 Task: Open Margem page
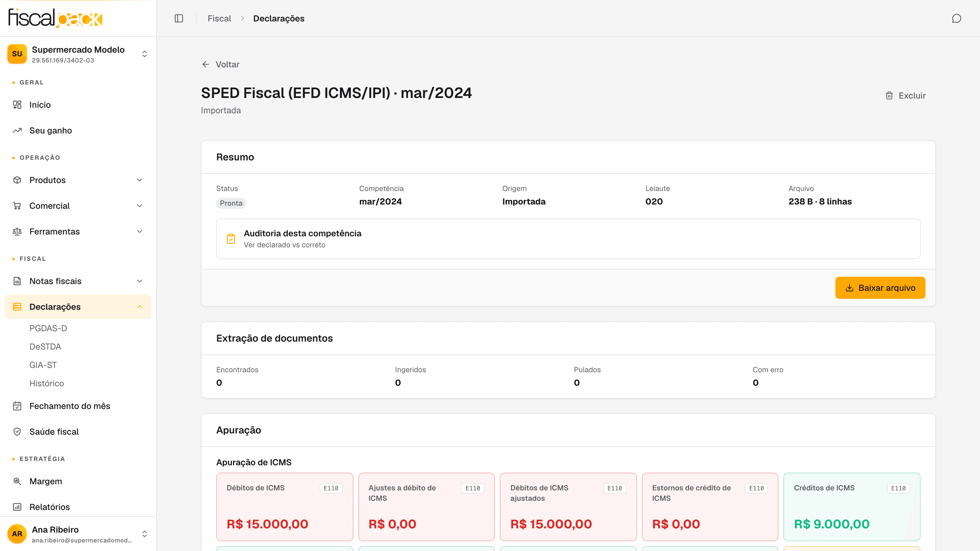[x=78, y=481]
